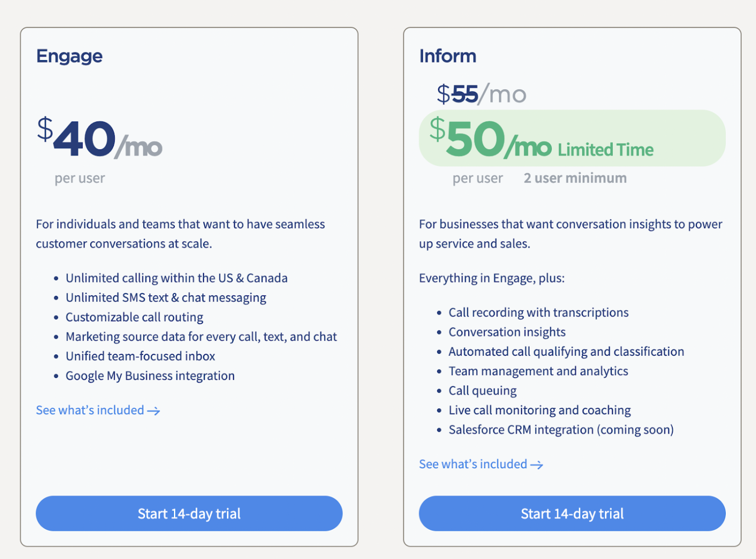The height and width of the screenshot is (559, 756).
Task: Select "Unlimited calling within the US & Canada" item
Action: 176,278
